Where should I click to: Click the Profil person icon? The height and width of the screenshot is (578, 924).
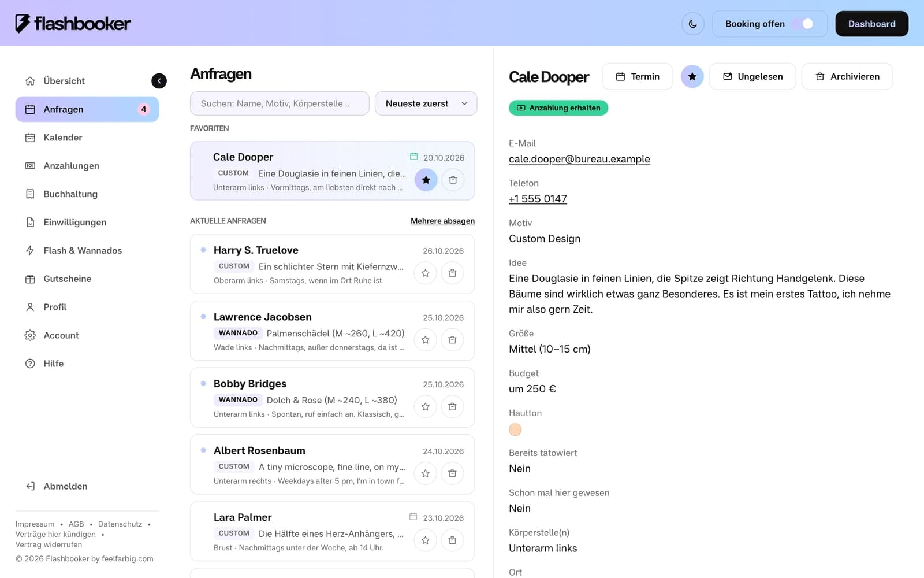click(30, 307)
